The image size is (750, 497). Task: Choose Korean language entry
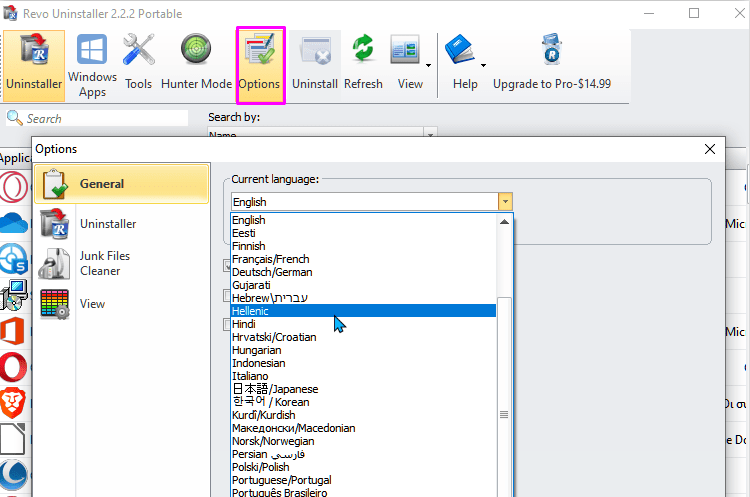pos(363,402)
